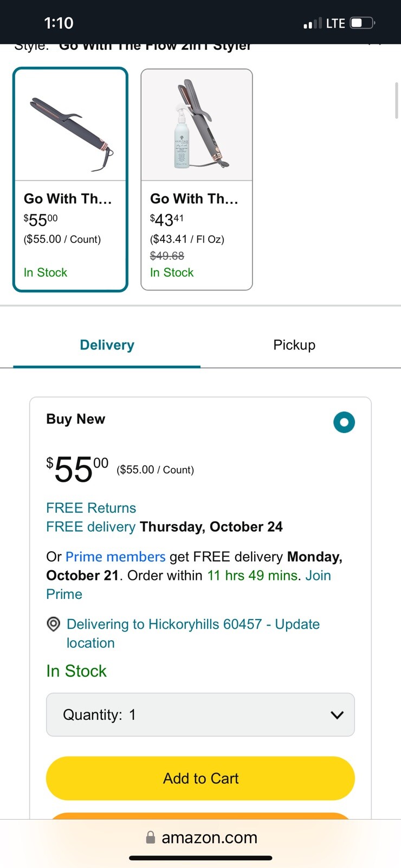Open the Quantity dropdown
This screenshot has height=868, width=401.
pyautogui.click(x=200, y=714)
